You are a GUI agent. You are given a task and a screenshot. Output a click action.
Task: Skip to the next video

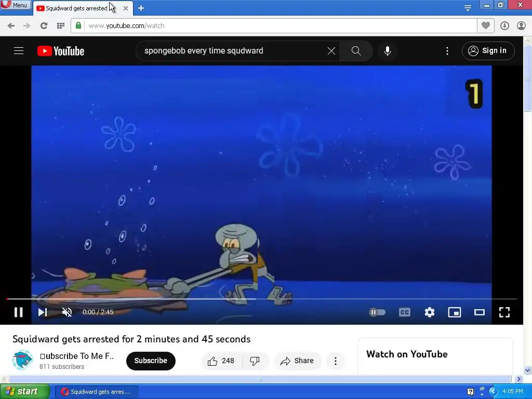pyautogui.click(x=43, y=312)
